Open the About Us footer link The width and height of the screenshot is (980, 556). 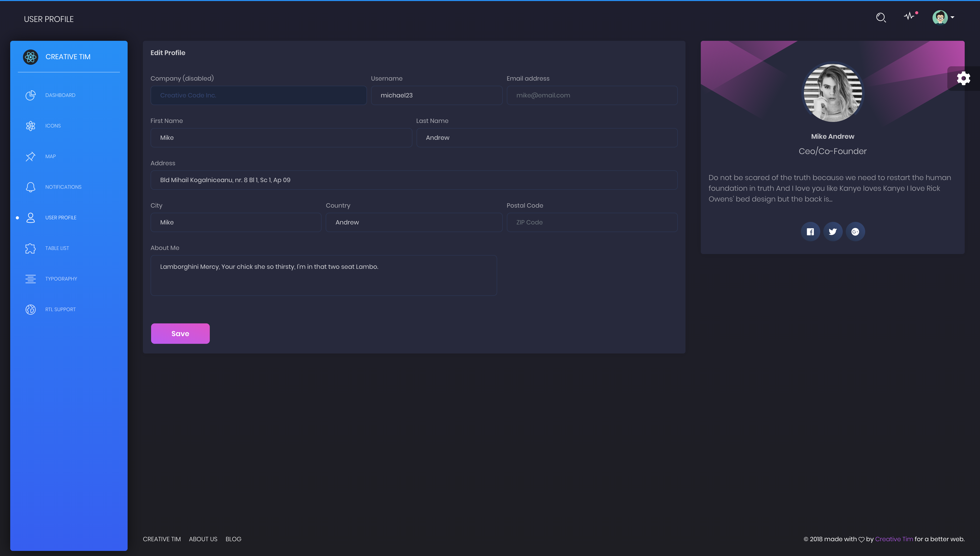(x=203, y=539)
